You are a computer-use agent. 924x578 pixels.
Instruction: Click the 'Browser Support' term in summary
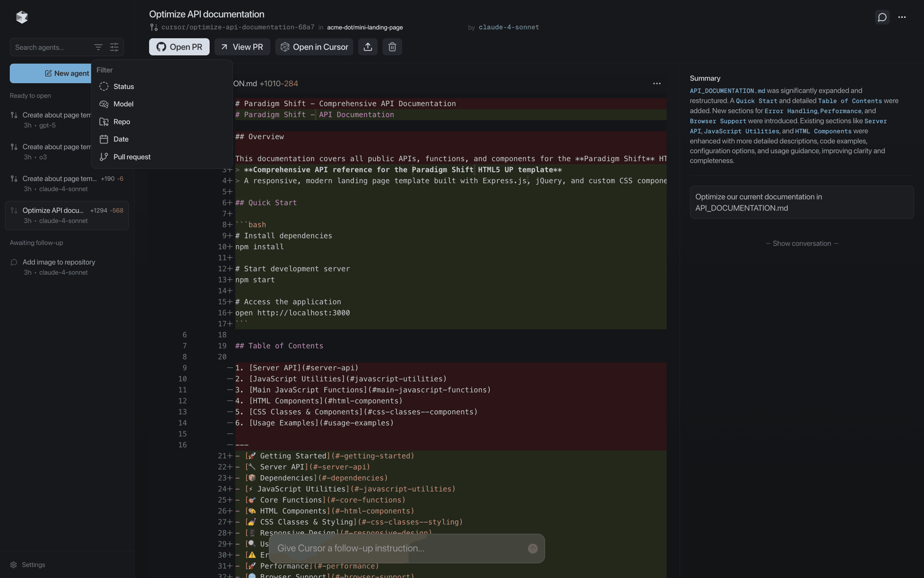pyautogui.click(x=718, y=121)
